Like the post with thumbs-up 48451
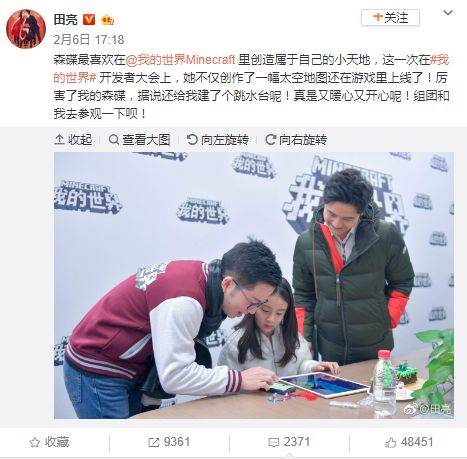Viewport: 467px width, 459px height. pos(390,442)
